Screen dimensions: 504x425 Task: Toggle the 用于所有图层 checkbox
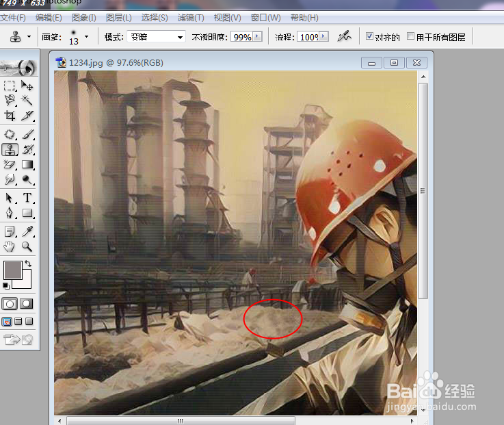(x=410, y=36)
